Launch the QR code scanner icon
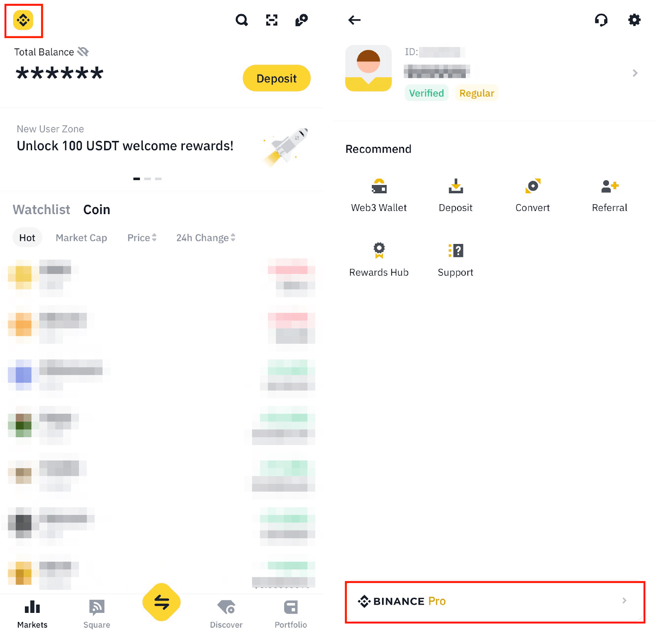This screenshot has width=656, height=644. click(x=272, y=20)
